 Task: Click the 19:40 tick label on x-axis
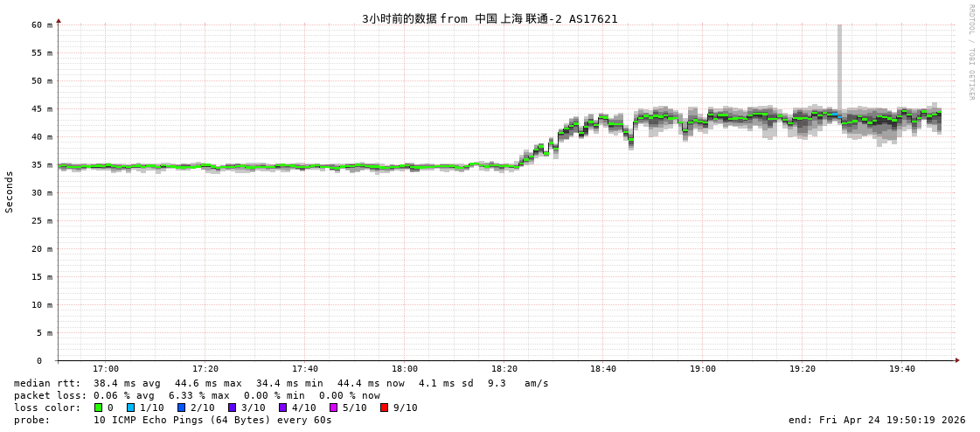click(902, 369)
